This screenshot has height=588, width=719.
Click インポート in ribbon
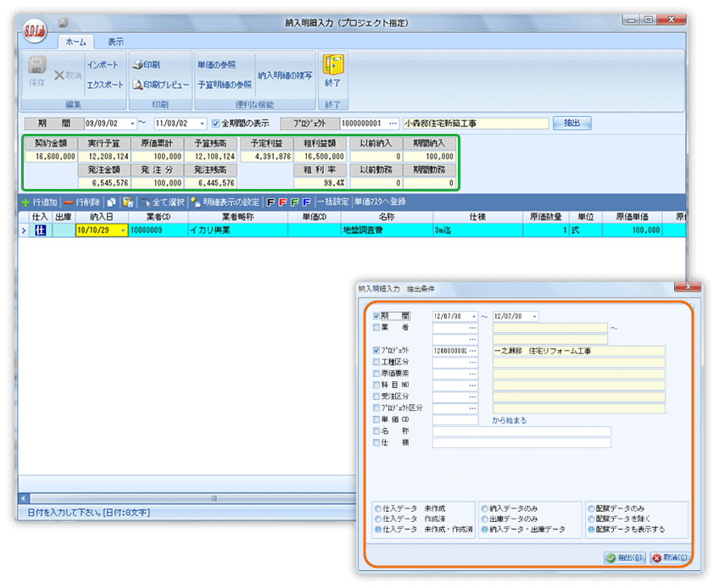click(103, 65)
